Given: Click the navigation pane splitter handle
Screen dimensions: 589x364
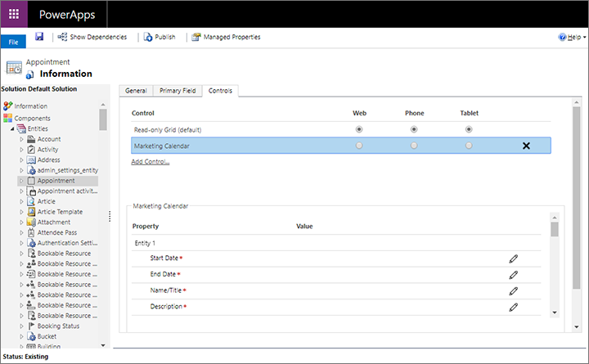Looking at the screenshot, I should click(110, 217).
